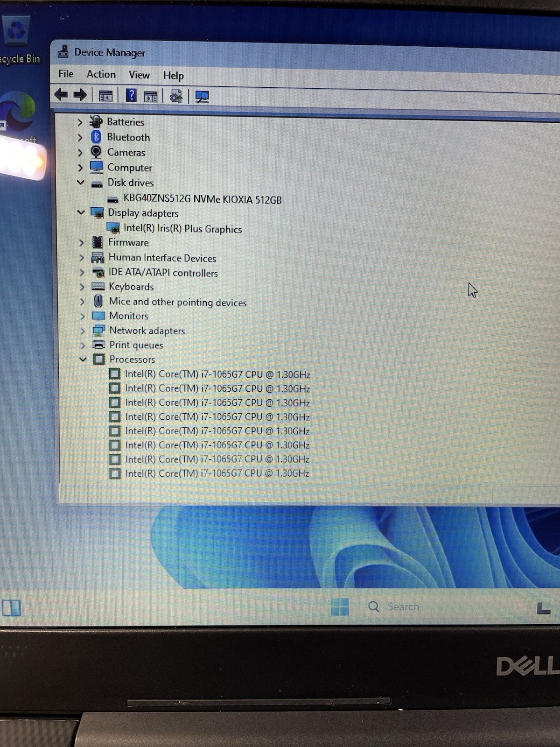Open the File menu

tap(66, 74)
